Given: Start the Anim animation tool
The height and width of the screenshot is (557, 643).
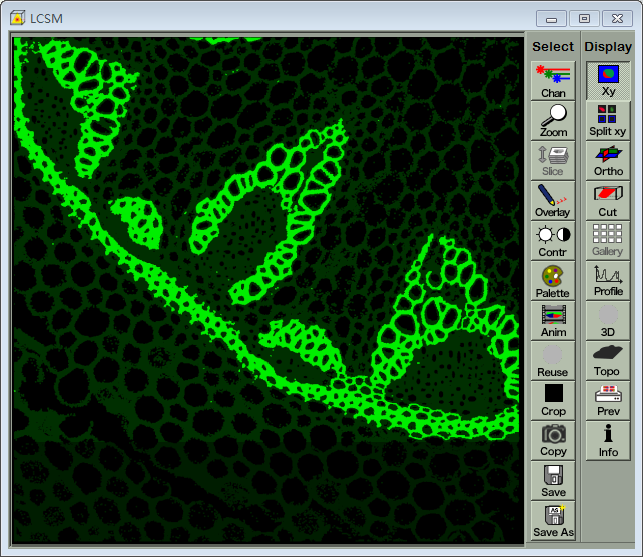Looking at the screenshot, I should point(553,320).
